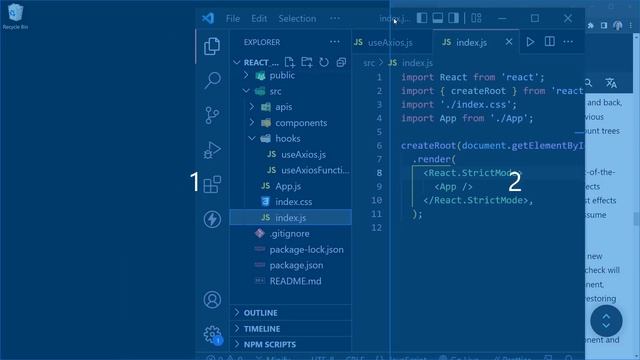
Task: Open the browser three-dot menu
Action: click(x=631, y=25)
